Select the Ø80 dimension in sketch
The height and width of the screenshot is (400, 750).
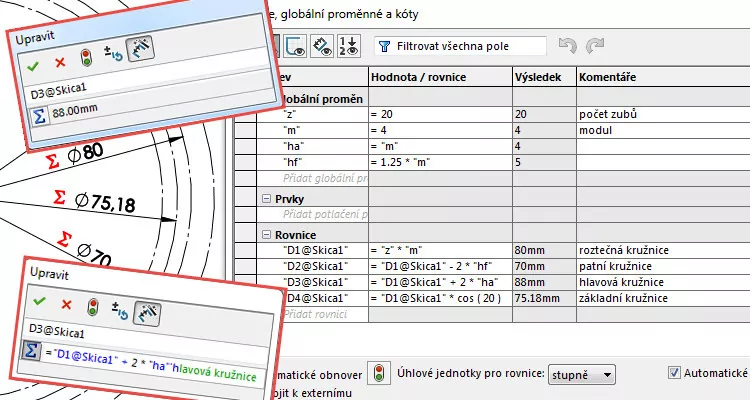85,154
